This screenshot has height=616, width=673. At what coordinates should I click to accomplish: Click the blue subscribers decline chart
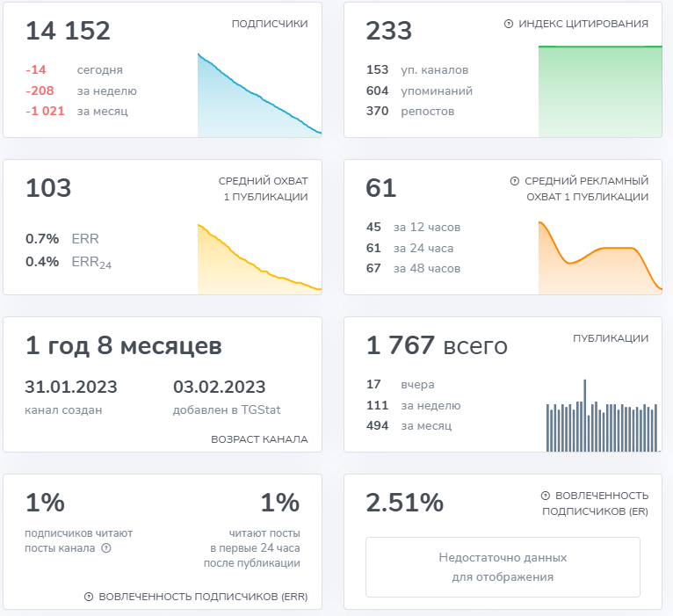coord(259,95)
